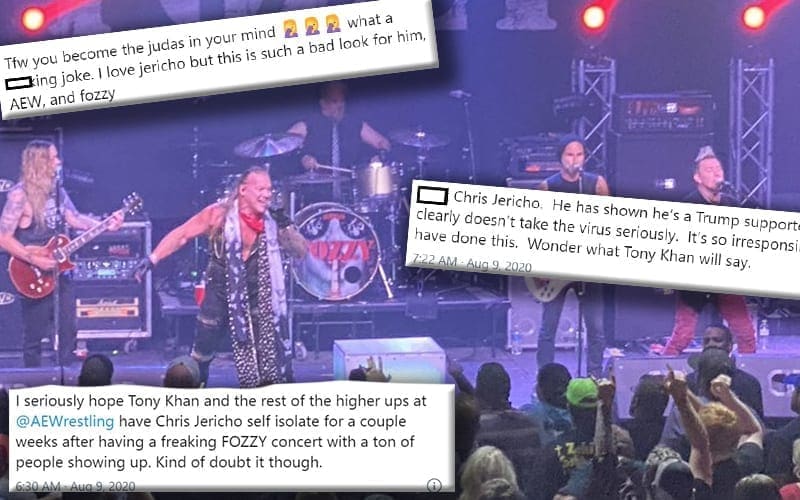The height and width of the screenshot is (500, 800).
Task: Click the top-left red stage light
Action: pyautogui.click(x=33, y=19)
